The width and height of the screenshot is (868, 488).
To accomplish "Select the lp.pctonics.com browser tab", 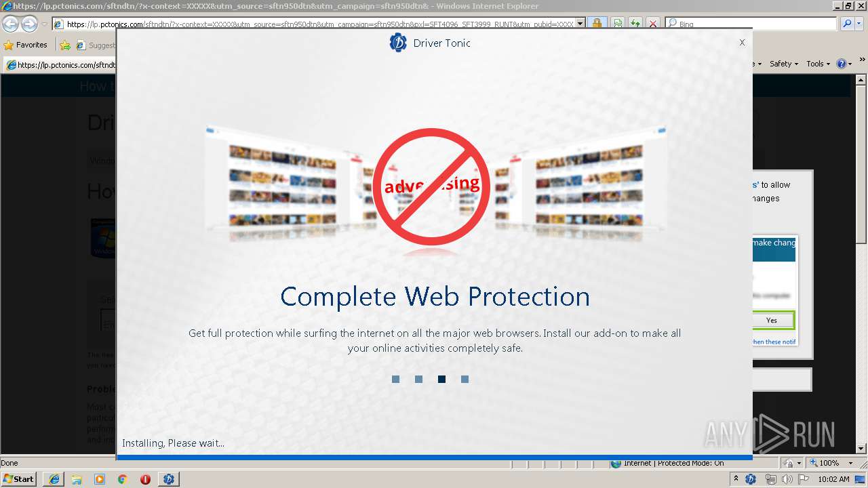I will coord(61,65).
